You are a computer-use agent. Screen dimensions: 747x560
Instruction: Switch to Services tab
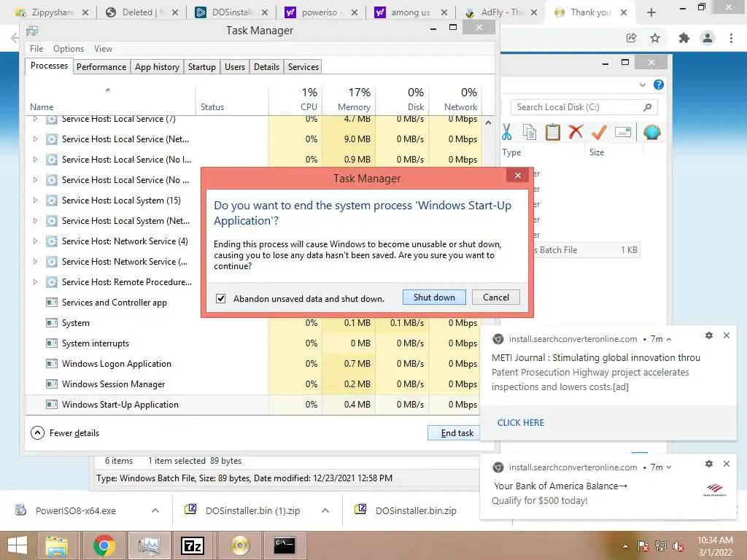pyautogui.click(x=303, y=66)
